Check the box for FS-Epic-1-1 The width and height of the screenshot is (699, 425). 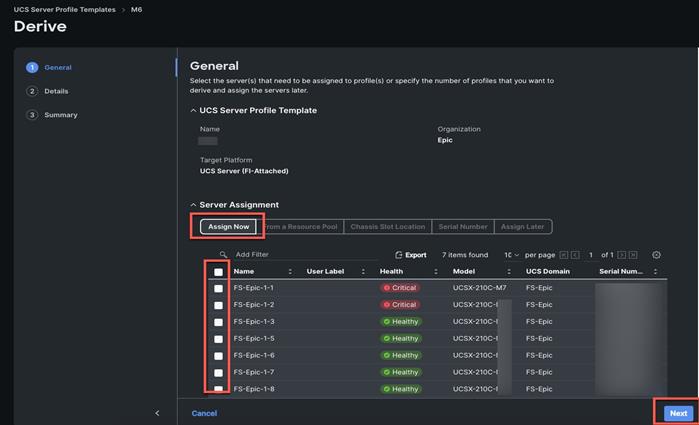(x=218, y=288)
